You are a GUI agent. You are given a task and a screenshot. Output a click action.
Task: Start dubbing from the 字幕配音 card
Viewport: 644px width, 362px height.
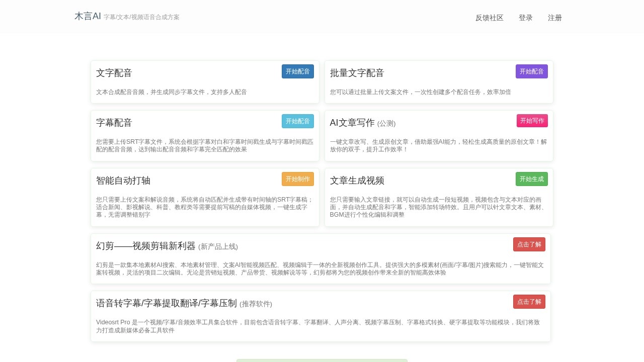[x=297, y=121]
